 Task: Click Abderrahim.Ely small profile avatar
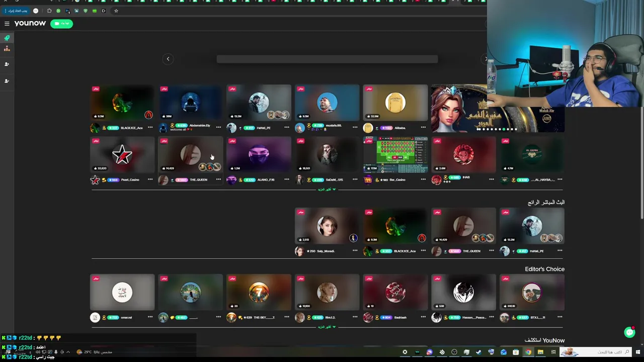click(x=163, y=128)
